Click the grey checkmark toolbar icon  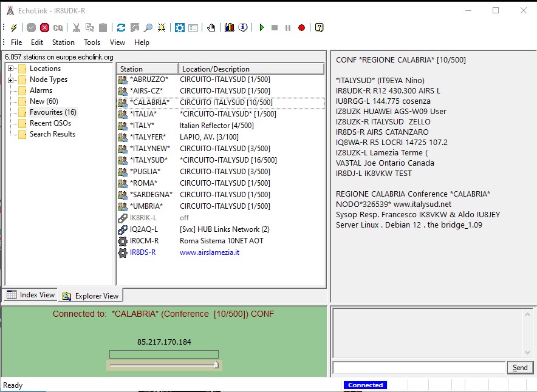pyautogui.click(x=31, y=28)
